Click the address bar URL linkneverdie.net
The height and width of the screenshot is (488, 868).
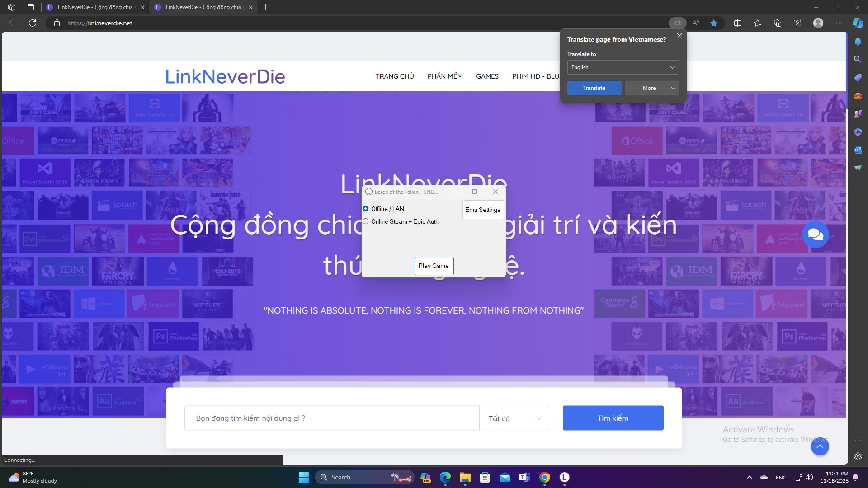click(x=99, y=23)
